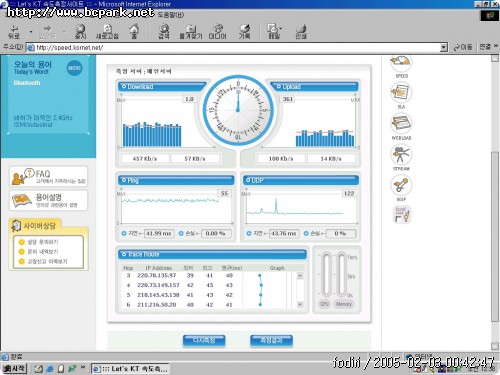Click the first quick launch taskbar icon
Screen dimensions: 500x375
click(x=39, y=369)
